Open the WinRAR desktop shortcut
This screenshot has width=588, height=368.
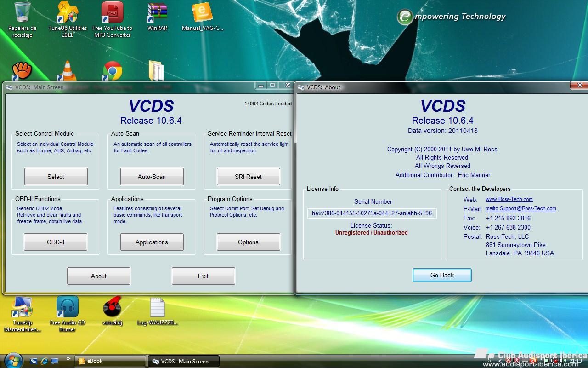coord(157,14)
